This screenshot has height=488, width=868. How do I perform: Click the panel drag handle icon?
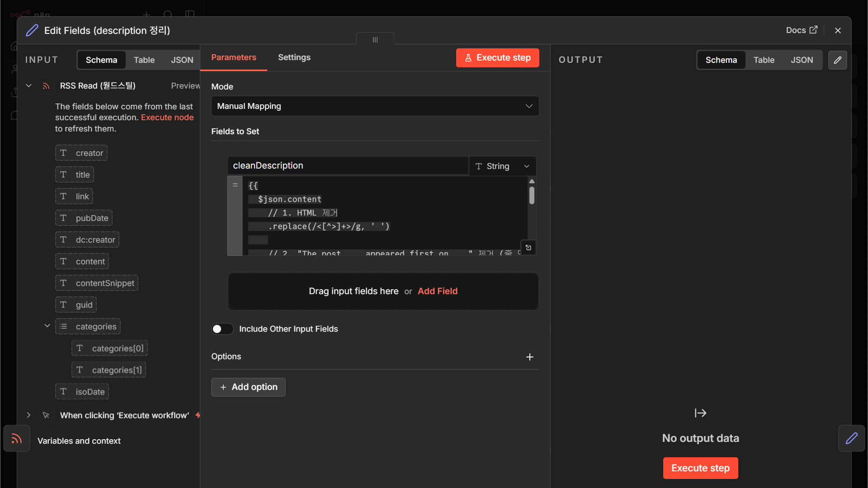click(x=375, y=40)
